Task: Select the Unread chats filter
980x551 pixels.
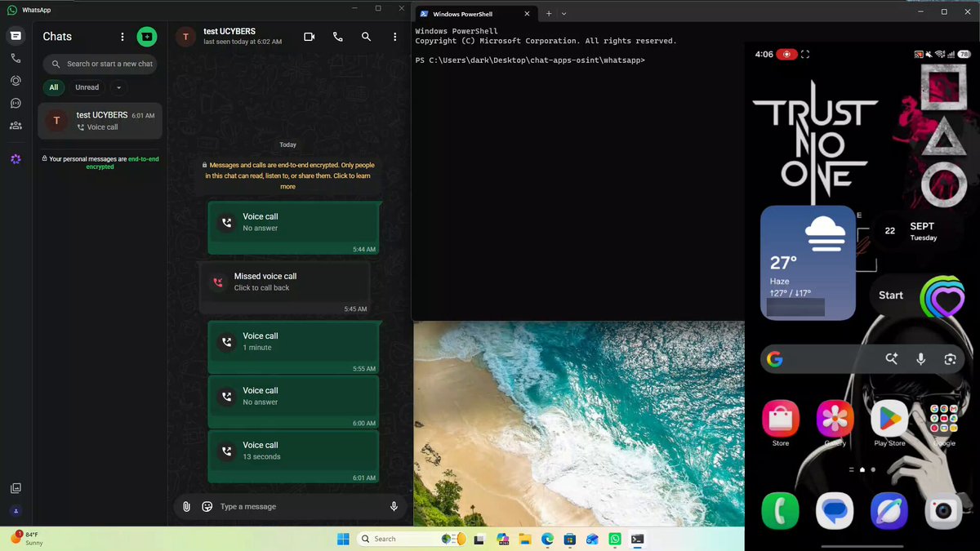Action: coord(87,87)
